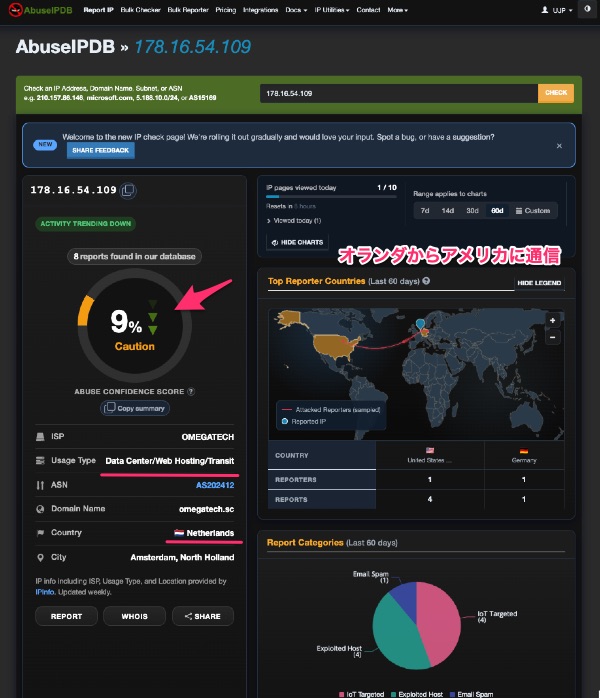Select the 7d chart range

click(x=425, y=211)
